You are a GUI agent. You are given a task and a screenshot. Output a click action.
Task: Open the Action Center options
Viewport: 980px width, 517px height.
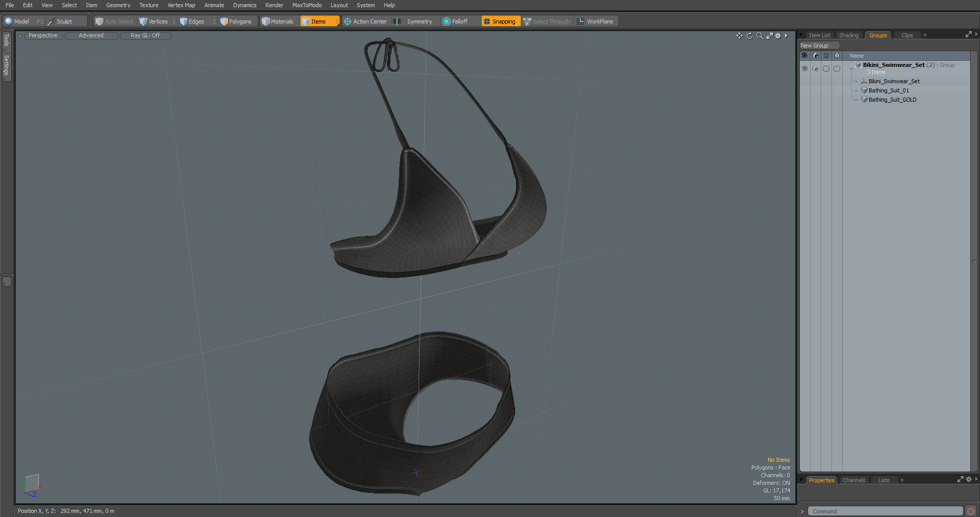(366, 21)
